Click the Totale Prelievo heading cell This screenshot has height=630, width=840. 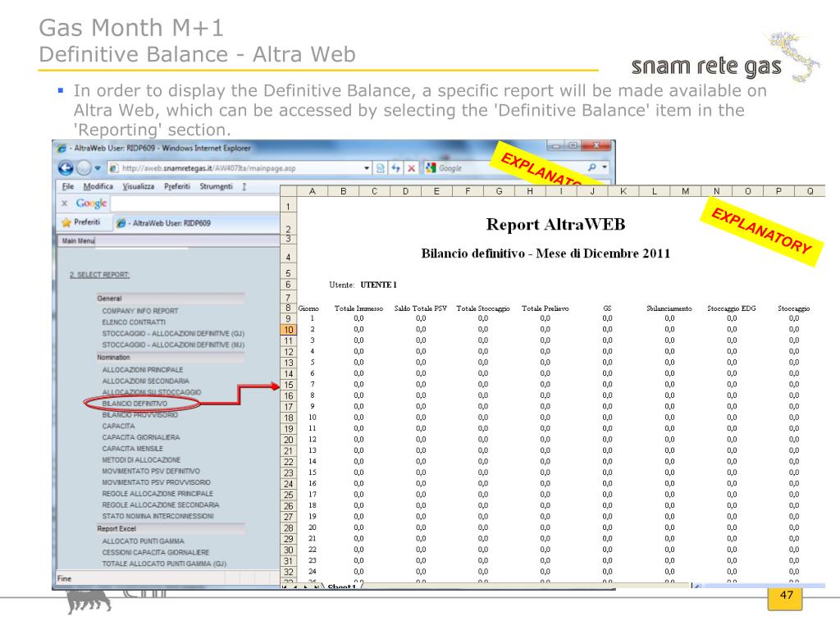[x=545, y=308]
